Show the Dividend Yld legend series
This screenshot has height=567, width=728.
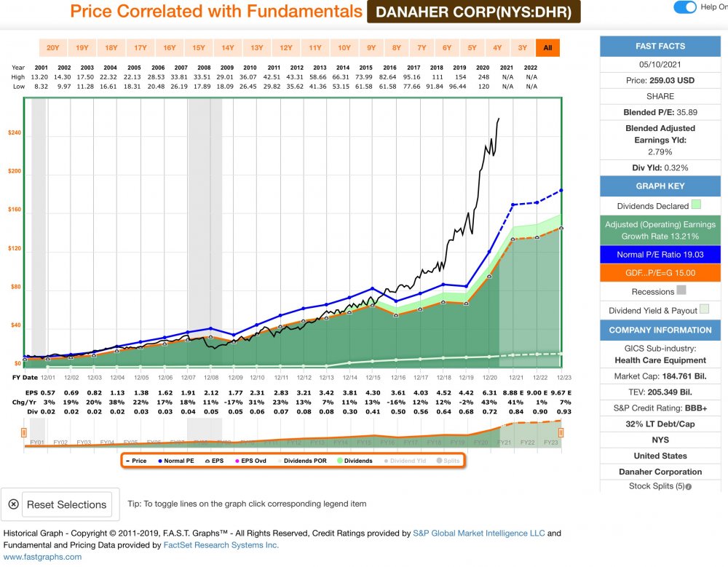(406, 461)
